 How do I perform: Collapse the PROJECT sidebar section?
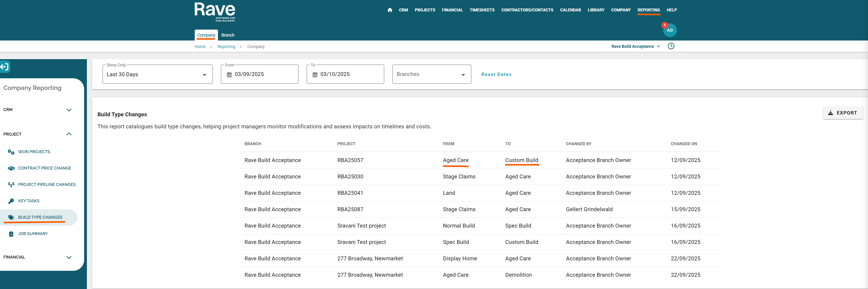(x=69, y=134)
